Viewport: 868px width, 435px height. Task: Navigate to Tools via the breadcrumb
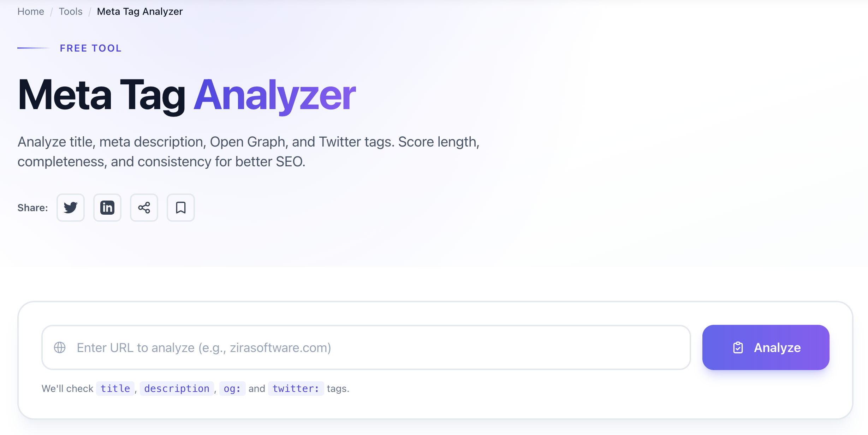pos(70,11)
